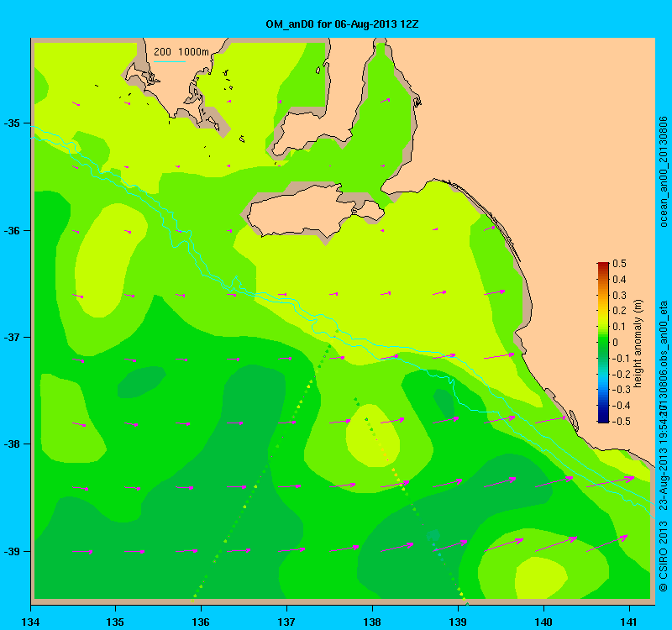
Task: Click the ocean_an00_20130806 side label
Action: [x=664, y=171]
